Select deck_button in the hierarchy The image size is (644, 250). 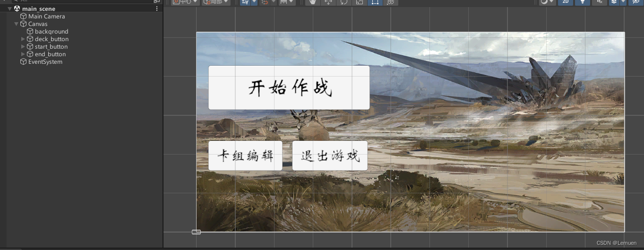[52, 39]
